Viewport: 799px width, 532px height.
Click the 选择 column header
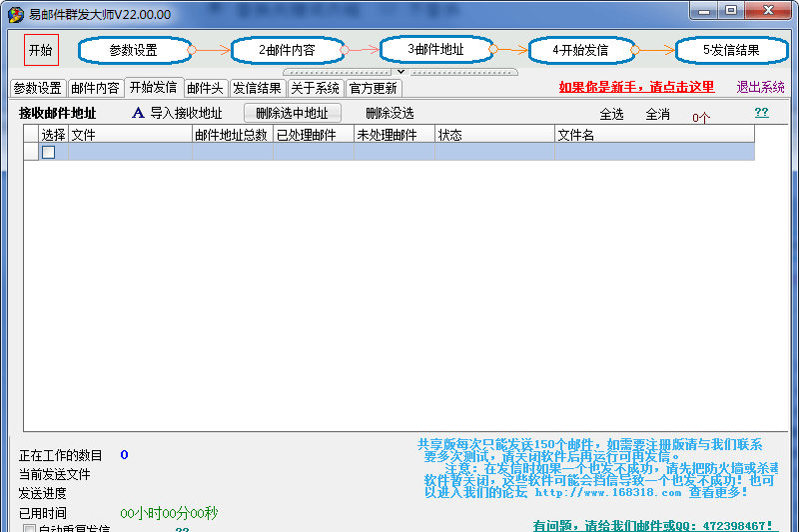tap(54, 135)
